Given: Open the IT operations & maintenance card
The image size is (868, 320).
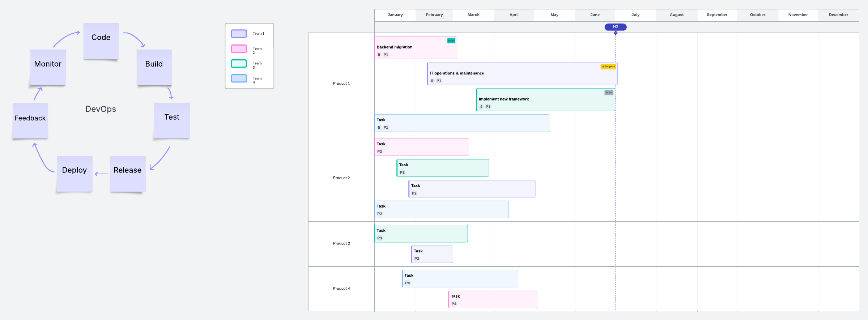Looking at the screenshot, I should (x=522, y=74).
